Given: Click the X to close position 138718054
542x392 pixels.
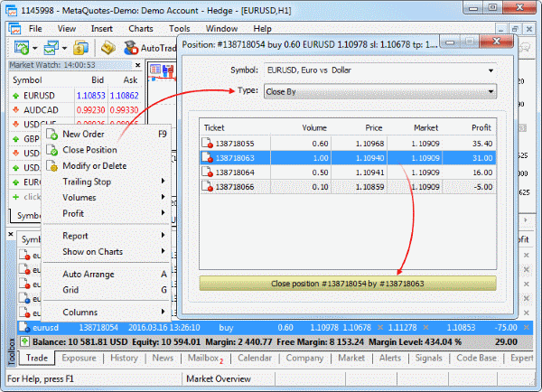Looking at the screenshot, I should coord(526,327).
